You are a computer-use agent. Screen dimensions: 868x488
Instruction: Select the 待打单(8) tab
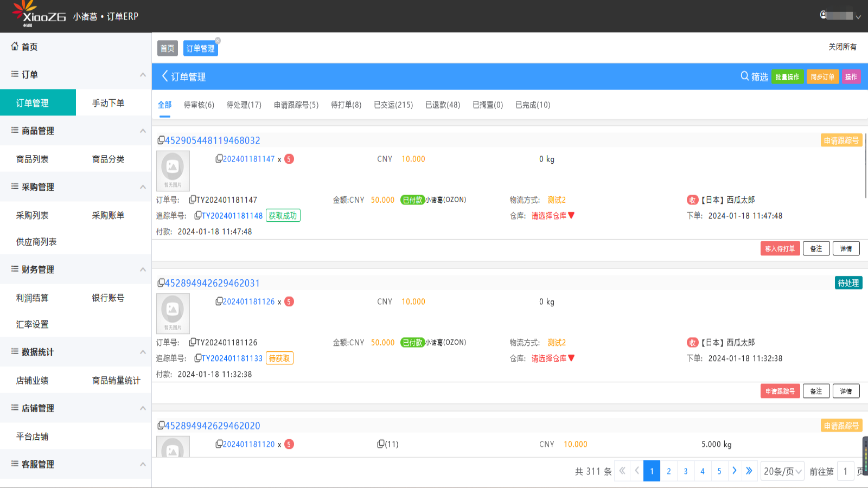pyautogui.click(x=346, y=105)
